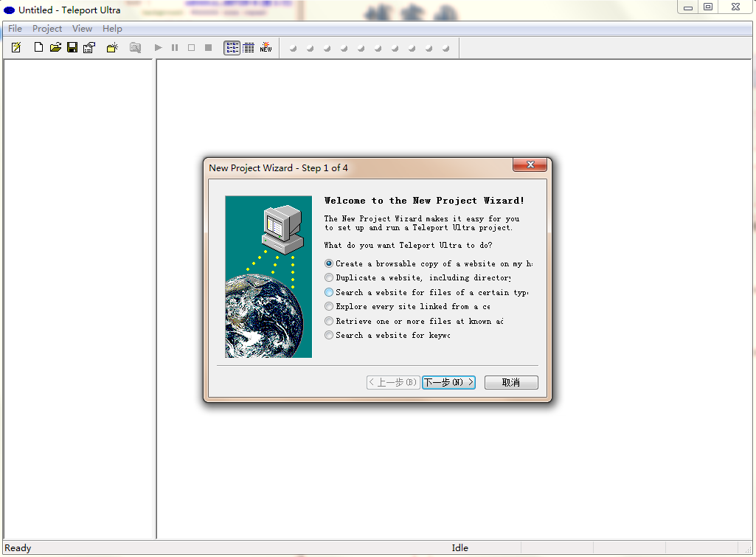Click the new starting address icon
The height and width of the screenshot is (557, 756).
[x=112, y=48]
